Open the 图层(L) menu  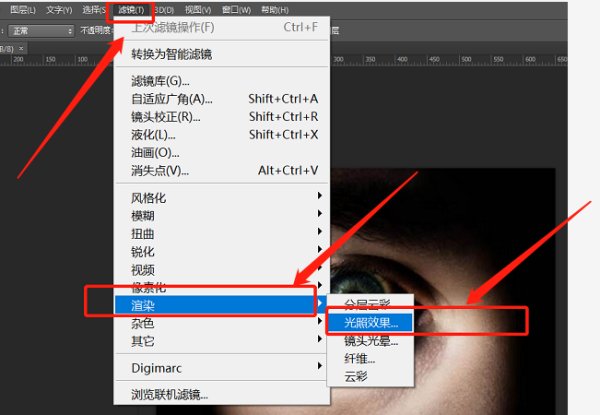(23, 10)
